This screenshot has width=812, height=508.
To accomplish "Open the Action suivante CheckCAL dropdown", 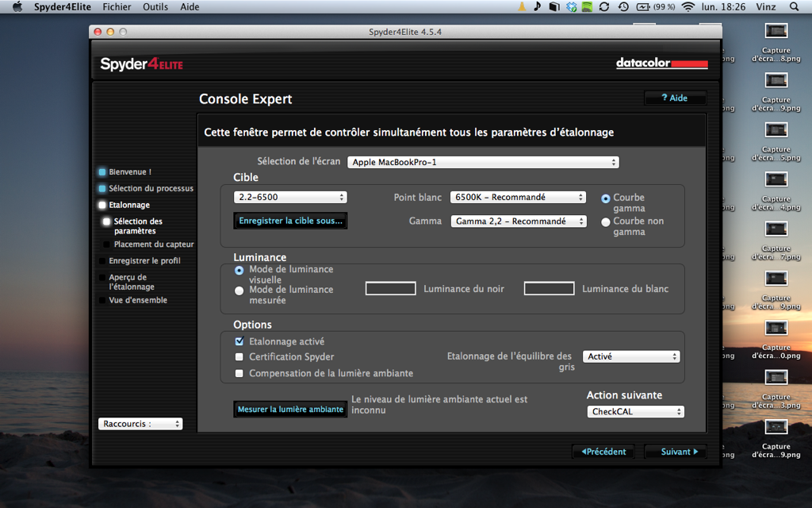I will click(x=635, y=412).
